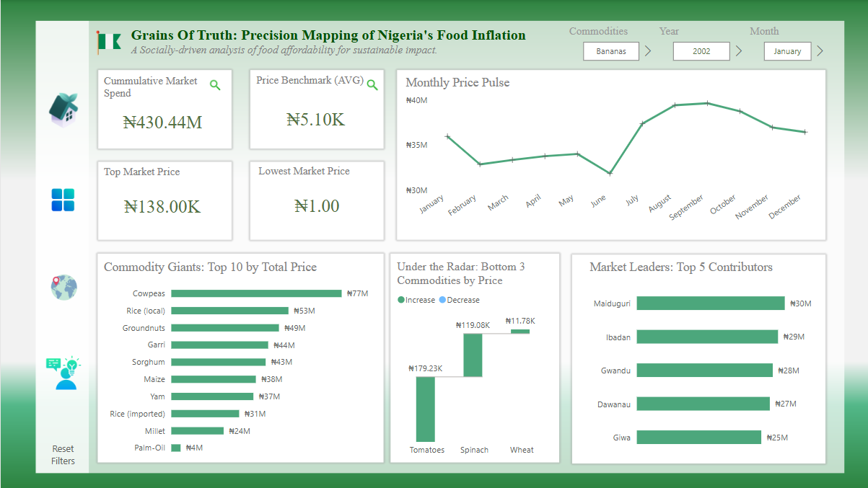Click the Nigerian flag icon
This screenshot has height=488, width=868.
pyautogui.click(x=109, y=43)
